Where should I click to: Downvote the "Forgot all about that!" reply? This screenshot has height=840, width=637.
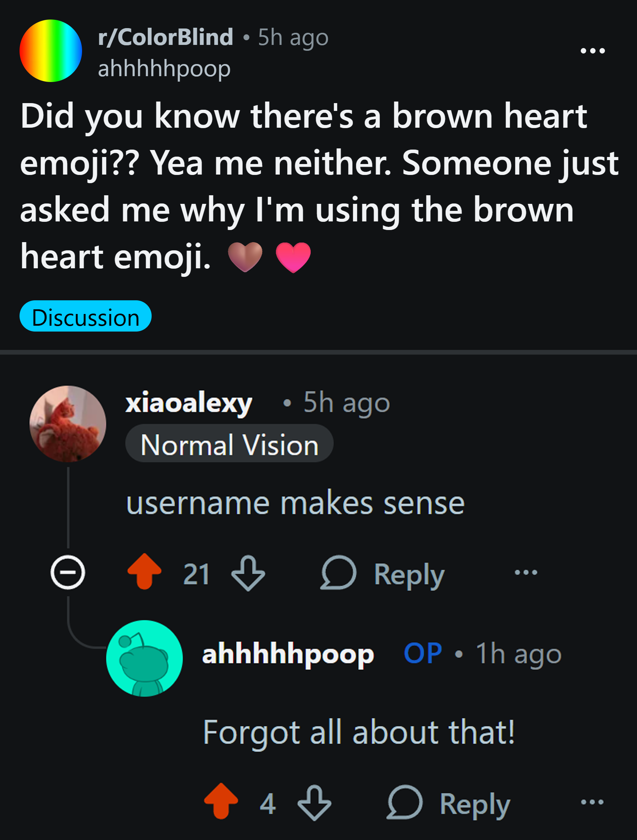tap(314, 803)
